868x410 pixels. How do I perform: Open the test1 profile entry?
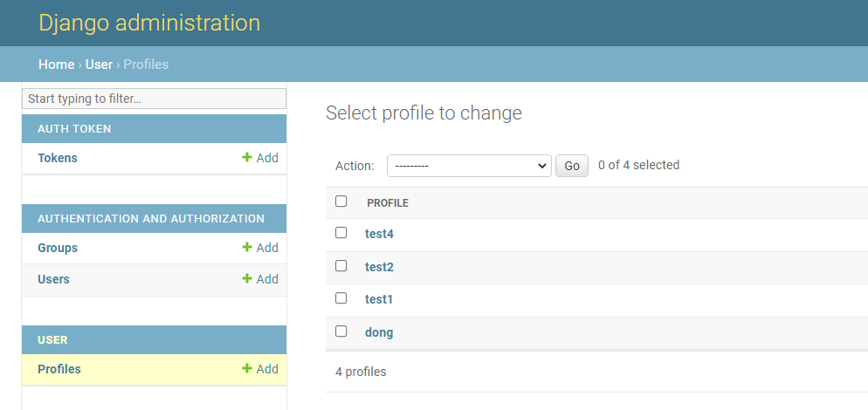(x=379, y=299)
